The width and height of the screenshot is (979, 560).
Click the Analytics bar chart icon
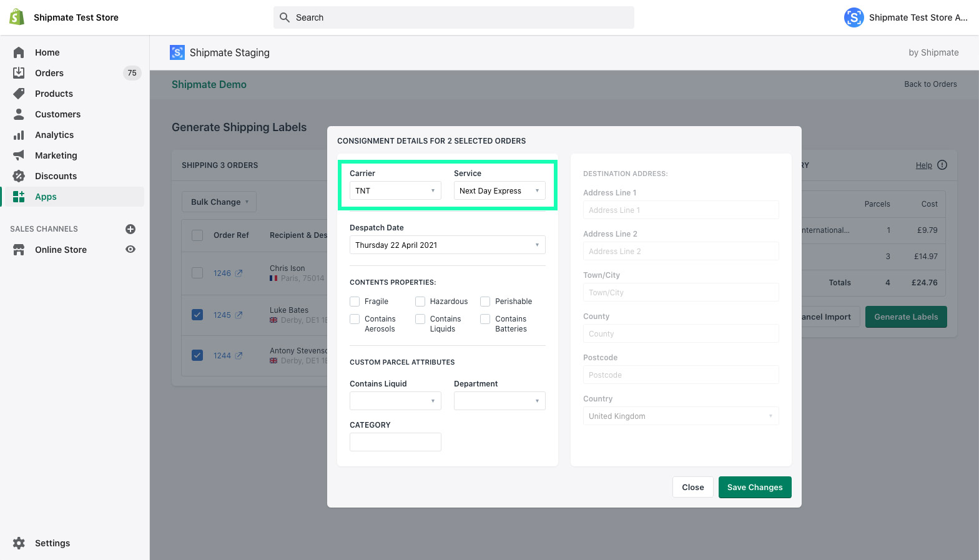(19, 135)
